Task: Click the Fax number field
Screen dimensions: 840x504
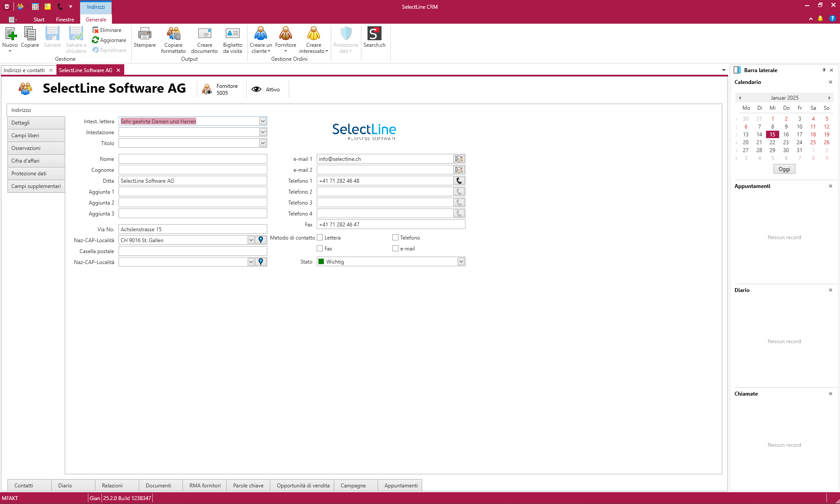Action: click(391, 225)
